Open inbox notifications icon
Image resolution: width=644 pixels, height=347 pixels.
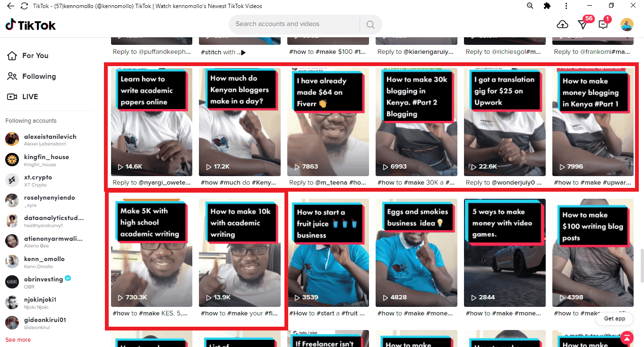(603, 25)
